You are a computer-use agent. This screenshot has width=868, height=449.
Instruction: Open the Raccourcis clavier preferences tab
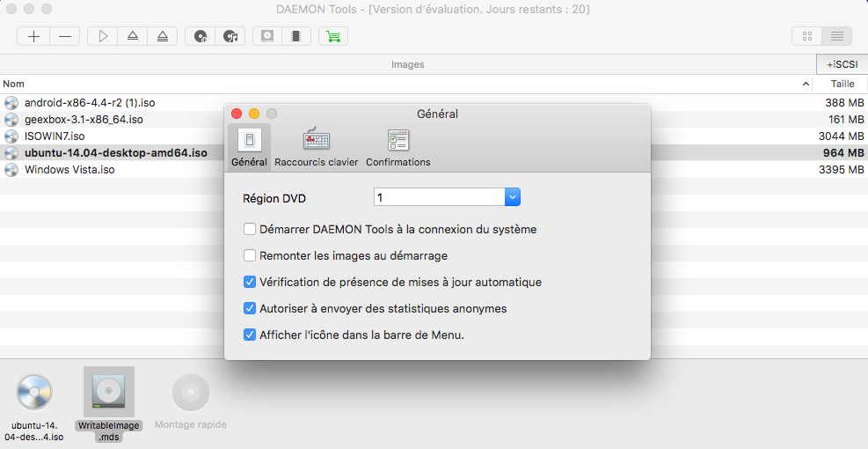tap(316, 147)
